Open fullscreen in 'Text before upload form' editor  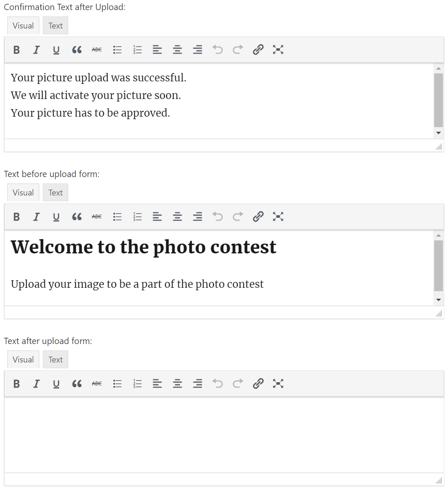(x=278, y=216)
